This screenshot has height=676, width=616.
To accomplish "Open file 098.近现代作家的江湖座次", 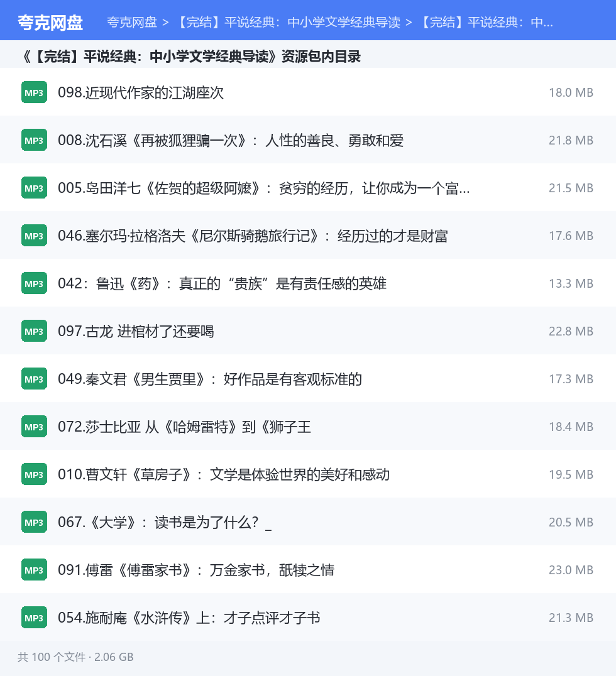I will (141, 92).
